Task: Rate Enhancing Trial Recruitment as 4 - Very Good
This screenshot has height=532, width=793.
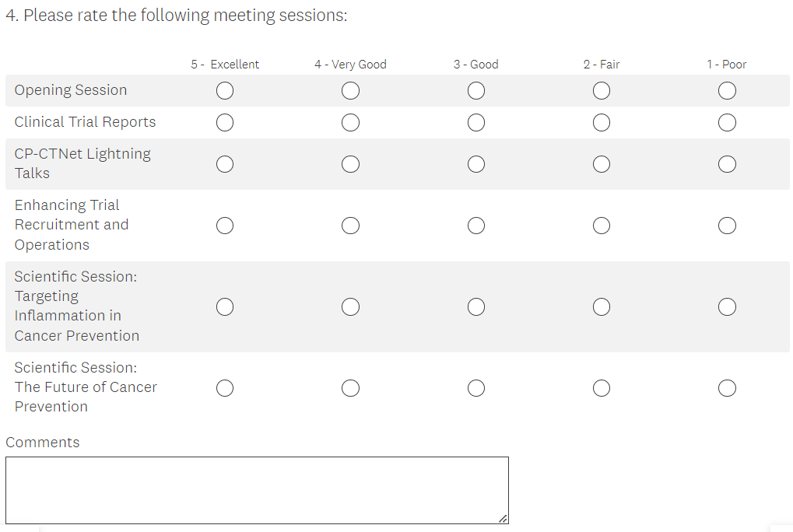Action: coord(350,226)
